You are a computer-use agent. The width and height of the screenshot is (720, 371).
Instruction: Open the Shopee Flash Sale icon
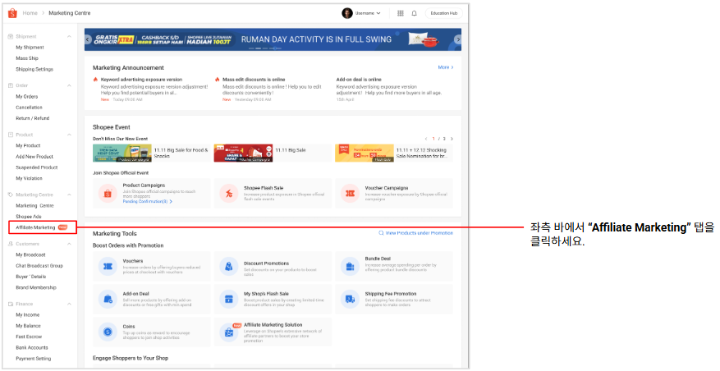pyautogui.click(x=229, y=194)
